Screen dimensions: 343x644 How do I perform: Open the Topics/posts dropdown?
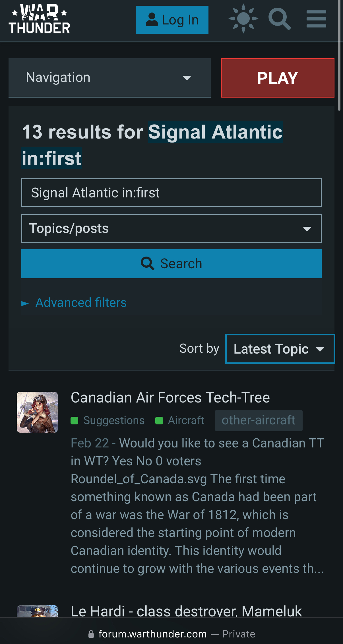tap(171, 228)
